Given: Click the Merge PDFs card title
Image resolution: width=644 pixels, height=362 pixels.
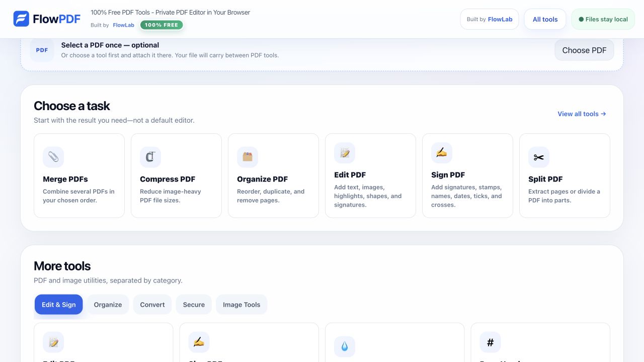Looking at the screenshot, I should tap(65, 179).
